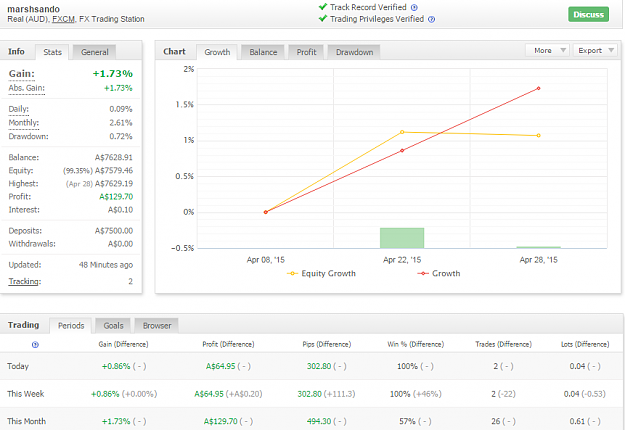The width and height of the screenshot is (625, 430).
Task: Click the chart starting point on Apr 08
Action: pyautogui.click(x=265, y=212)
